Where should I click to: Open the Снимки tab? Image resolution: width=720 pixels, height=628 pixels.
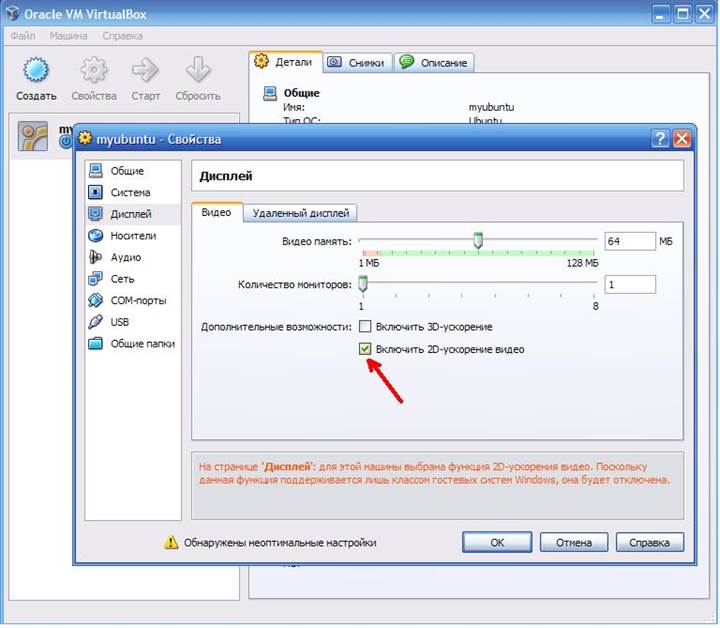click(x=358, y=63)
